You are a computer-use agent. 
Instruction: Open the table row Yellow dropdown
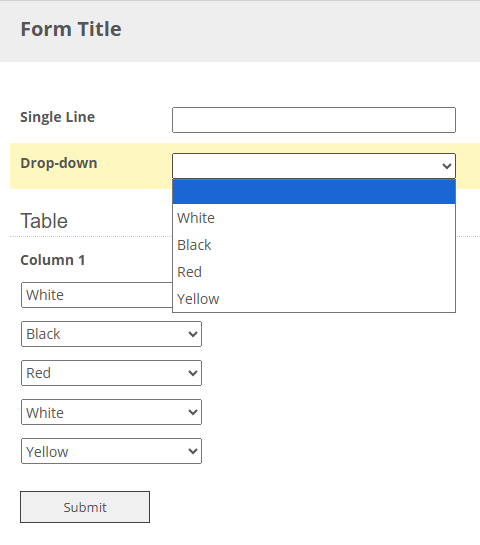coord(111,451)
